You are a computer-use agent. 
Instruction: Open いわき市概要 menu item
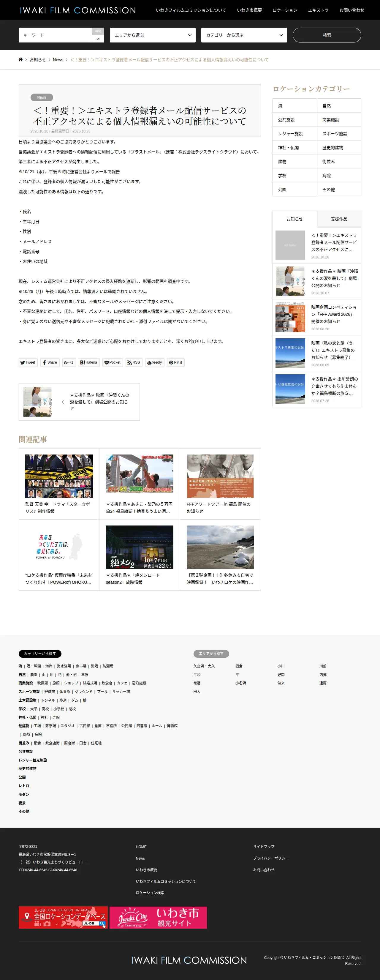[x=249, y=10]
